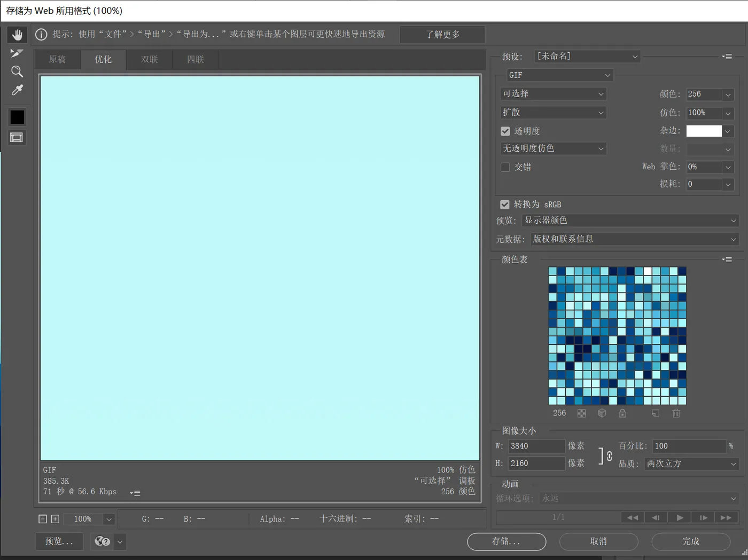Open the 损耗 dropdown arrow
Screen dimensions: 748x560
728,184
